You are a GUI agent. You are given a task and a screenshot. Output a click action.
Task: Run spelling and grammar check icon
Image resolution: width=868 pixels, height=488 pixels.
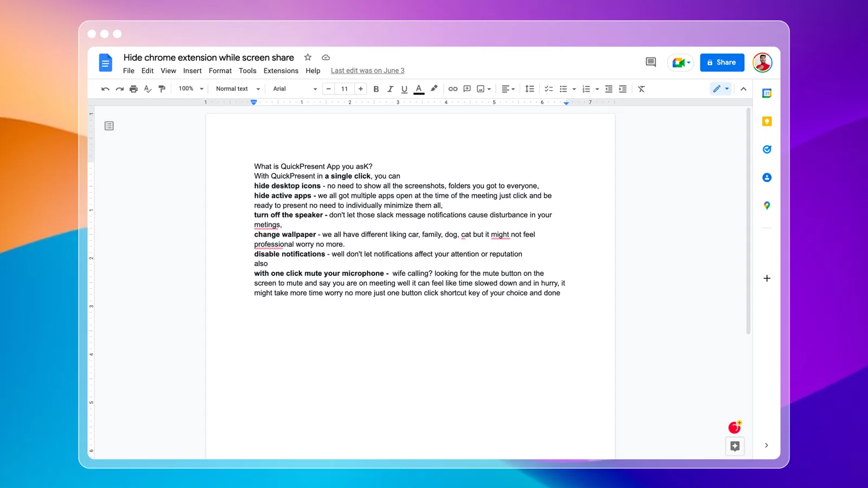click(148, 89)
